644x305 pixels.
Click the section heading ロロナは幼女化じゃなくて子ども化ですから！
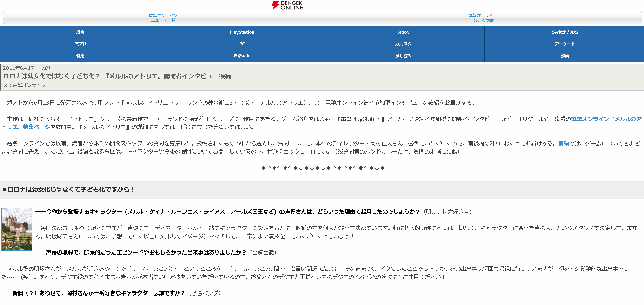(x=69, y=190)
